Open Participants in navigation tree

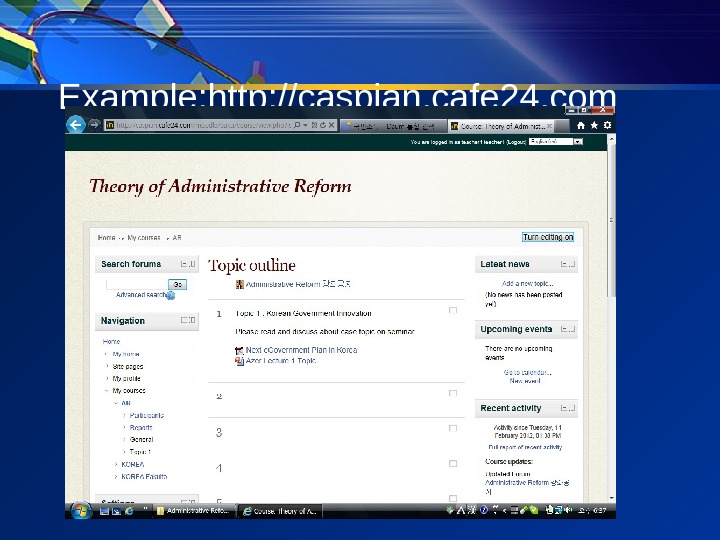tap(146, 416)
